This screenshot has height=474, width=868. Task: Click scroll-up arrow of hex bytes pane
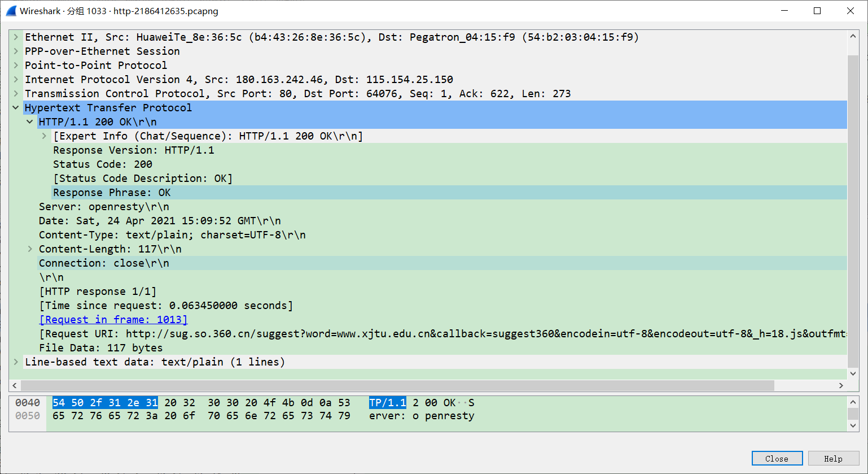[x=853, y=402]
